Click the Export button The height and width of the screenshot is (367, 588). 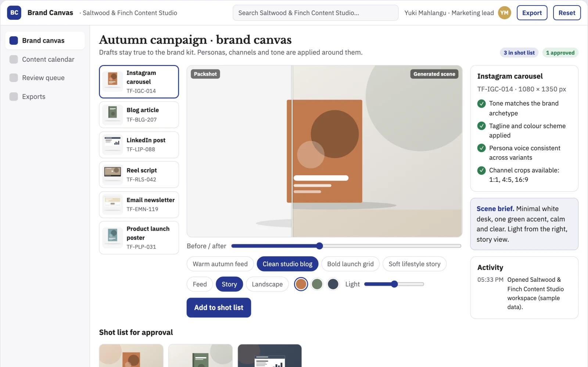coord(532,12)
